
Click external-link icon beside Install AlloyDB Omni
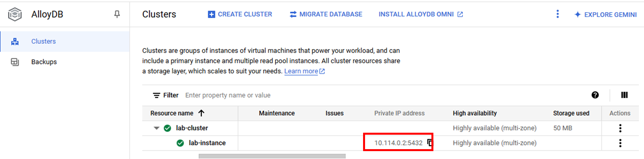[x=460, y=14]
